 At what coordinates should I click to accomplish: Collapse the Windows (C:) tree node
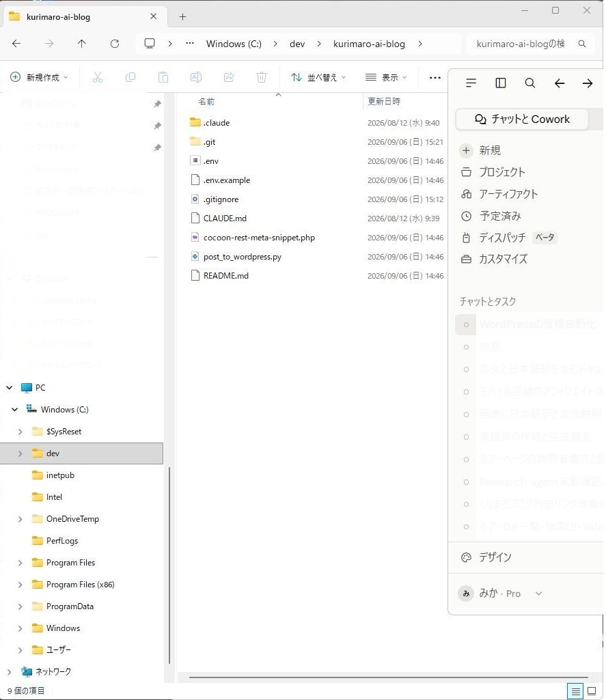click(15, 409)
